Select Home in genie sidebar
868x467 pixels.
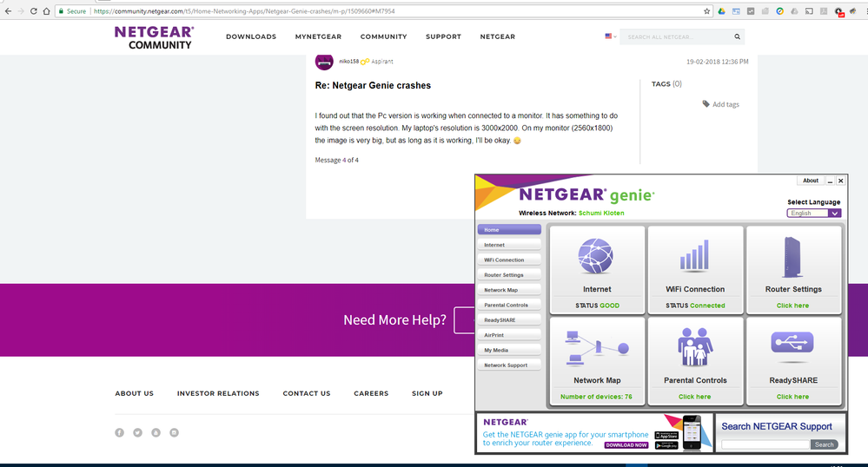click(x=509, y=230)
